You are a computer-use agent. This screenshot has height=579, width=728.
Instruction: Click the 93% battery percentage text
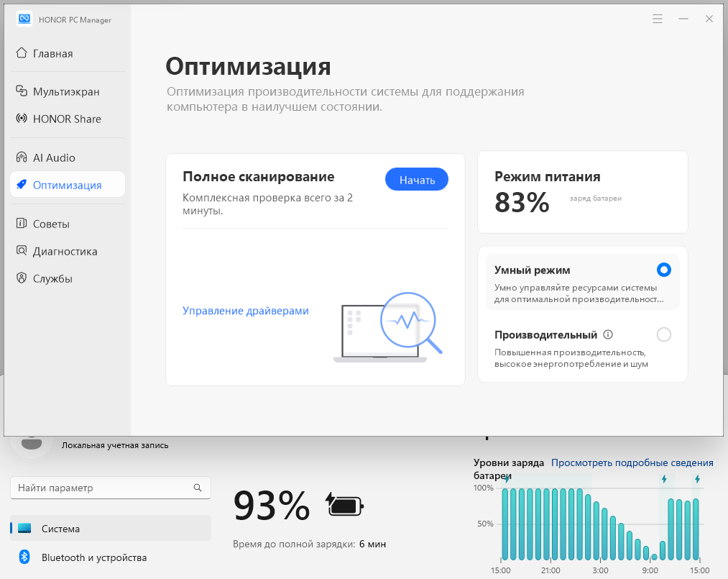pos(272,506)
